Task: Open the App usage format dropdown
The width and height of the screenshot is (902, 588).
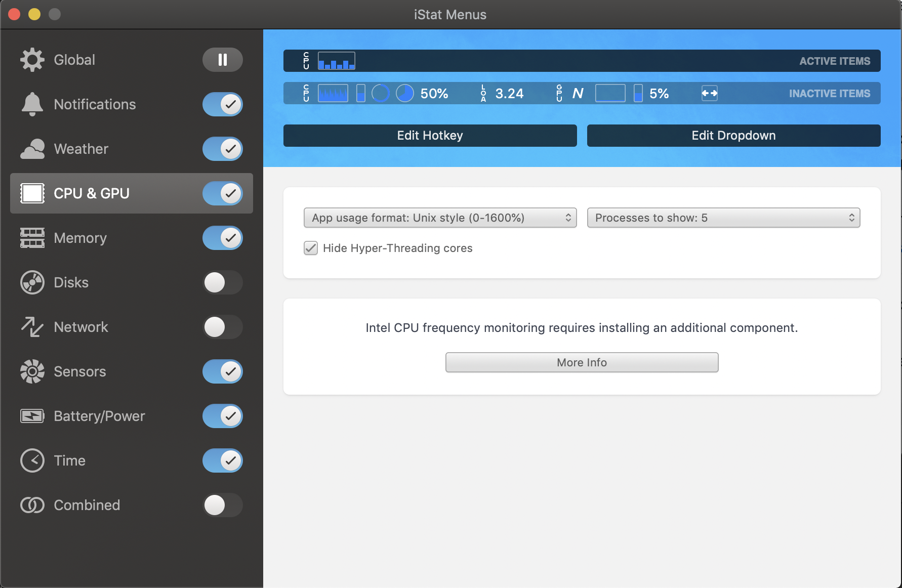Action: [x=440, y=218]
